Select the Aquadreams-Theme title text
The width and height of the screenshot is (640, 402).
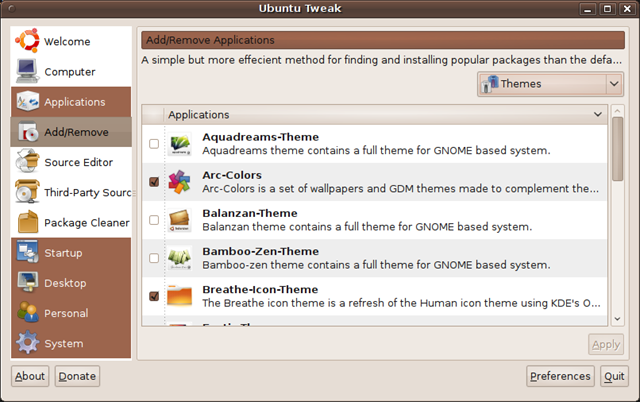(x=260, y=137)
